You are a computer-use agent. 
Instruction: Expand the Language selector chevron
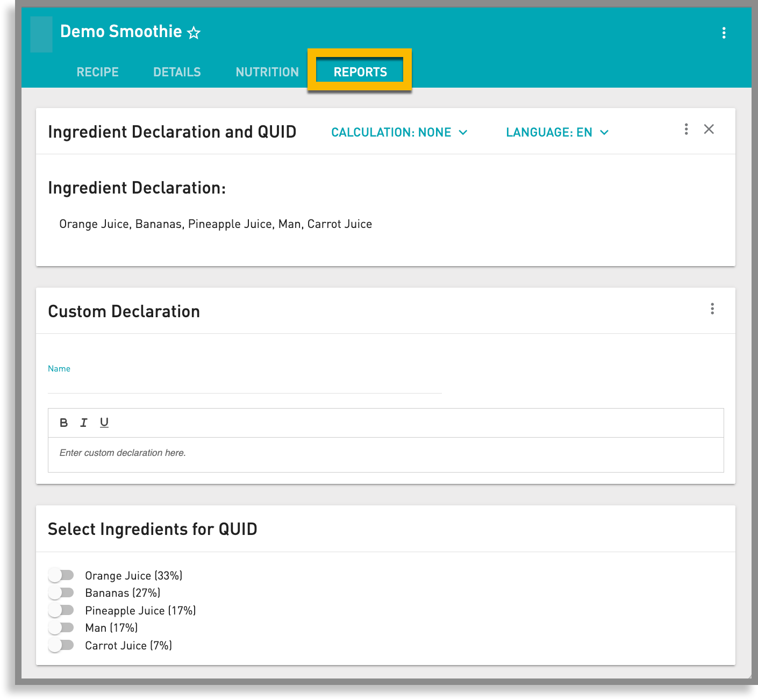click(604, 132)
